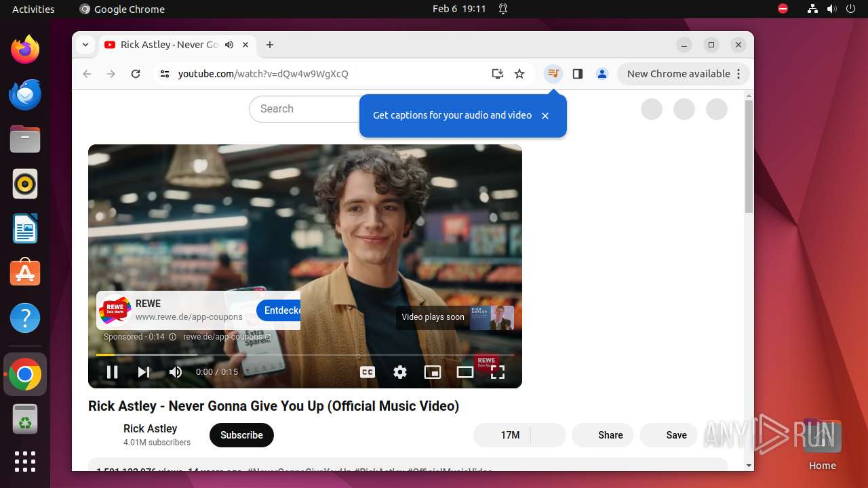Click the upcoming Rick Astley video thumbnail

(492, 317)
